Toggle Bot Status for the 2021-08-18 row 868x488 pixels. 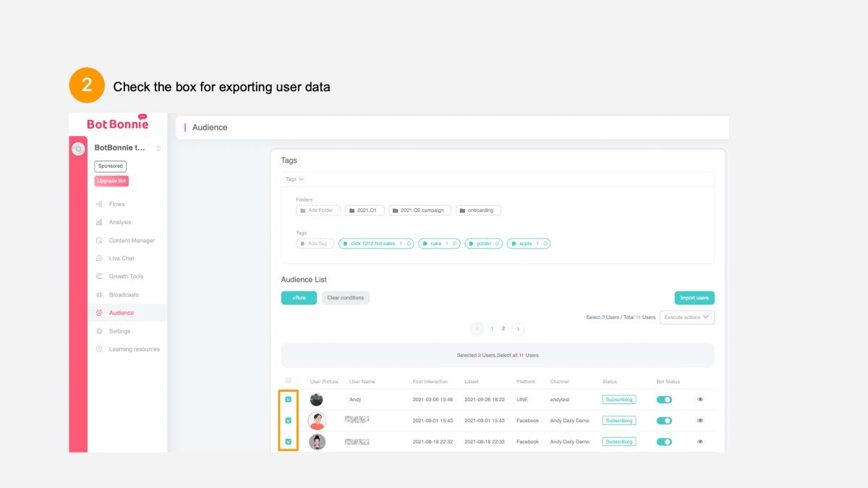click(x=664, y=441)
